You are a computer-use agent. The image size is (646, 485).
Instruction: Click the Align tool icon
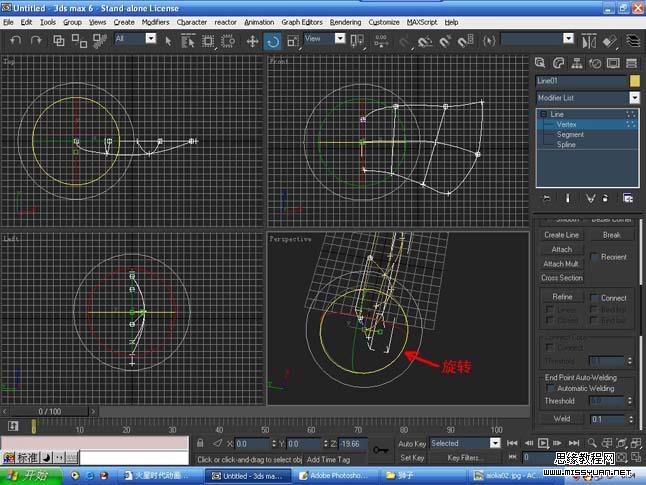(x=610, y=41)
